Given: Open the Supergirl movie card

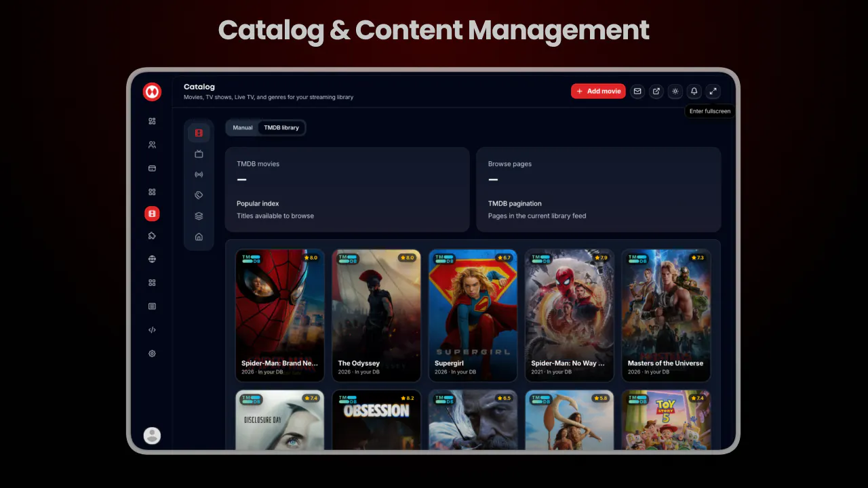Looking at the screenshot, I should 473,315.
